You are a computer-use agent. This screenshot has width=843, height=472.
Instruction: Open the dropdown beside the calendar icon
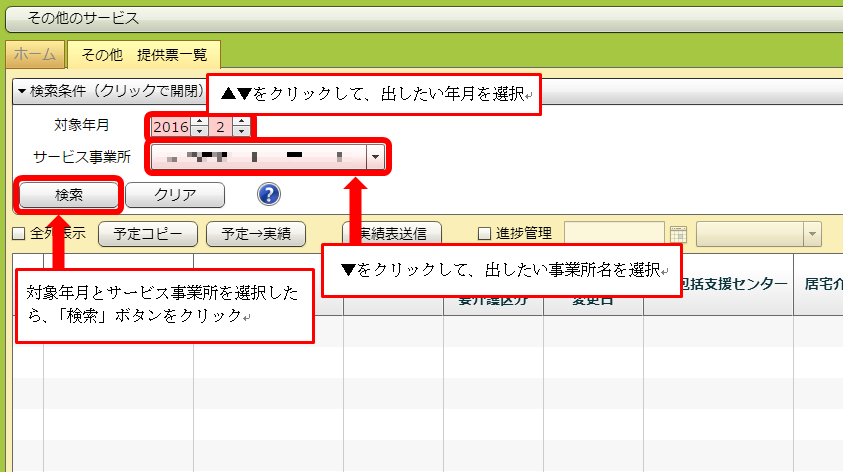point(812,234)
